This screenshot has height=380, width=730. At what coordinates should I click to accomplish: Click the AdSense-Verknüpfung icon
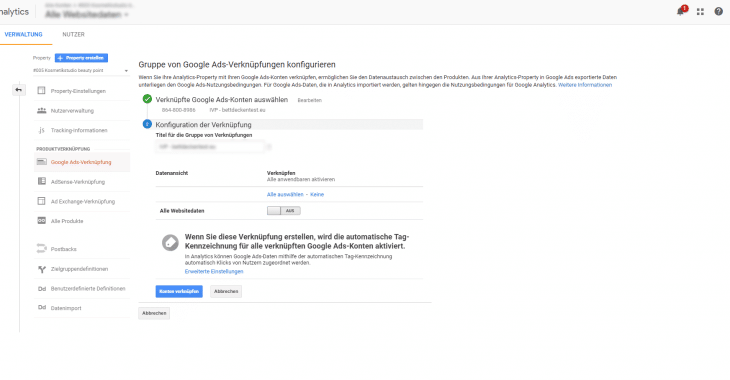click(x=41, y=181)
